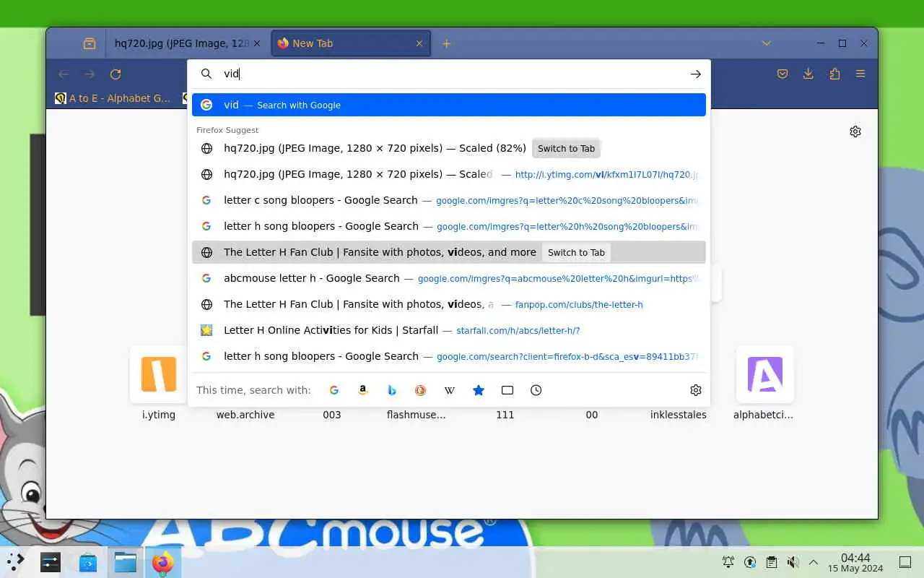The image size is (924, 578).
Task: Open updates indicator in system tray
Action: [x=750, y=562]
